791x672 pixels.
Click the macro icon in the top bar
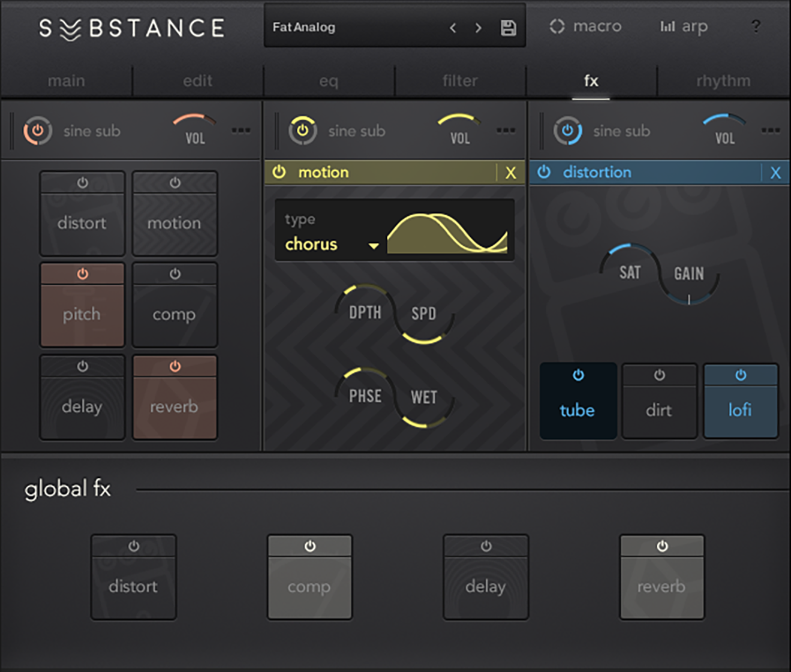pyautogui.click(x=557, y=26)
